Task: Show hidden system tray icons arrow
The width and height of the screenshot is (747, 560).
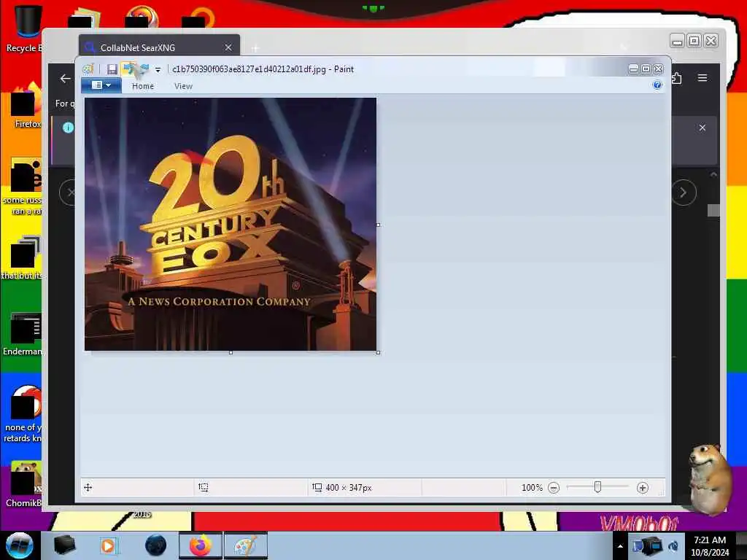Action: pyautogui.click(x=620, y=546)
